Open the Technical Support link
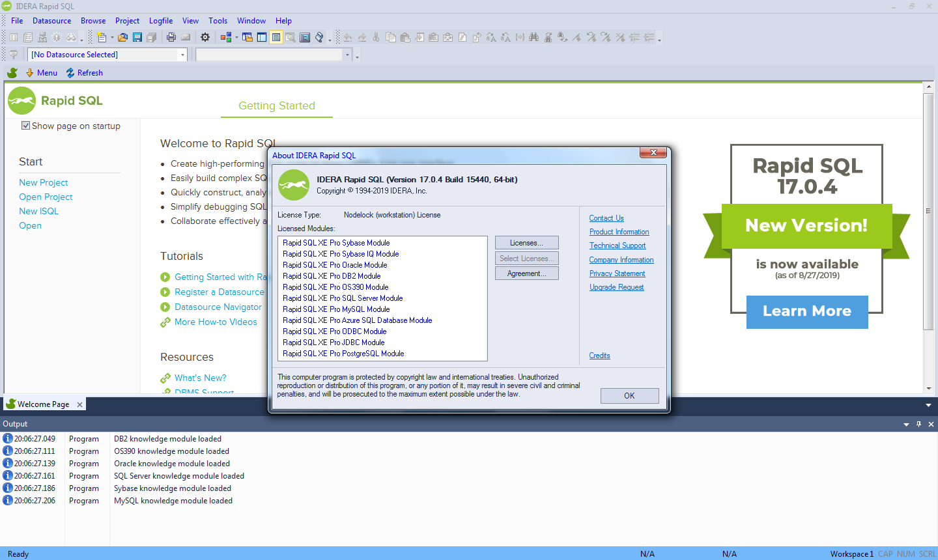Screen dimensions: 938x560 [618, 245]
